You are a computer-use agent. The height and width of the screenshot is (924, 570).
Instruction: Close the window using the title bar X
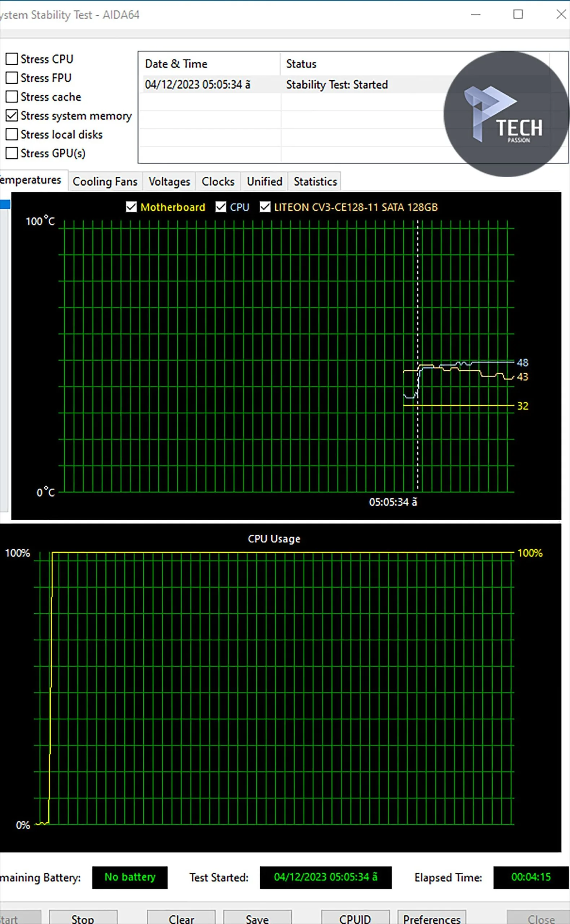tap(561, 15)
